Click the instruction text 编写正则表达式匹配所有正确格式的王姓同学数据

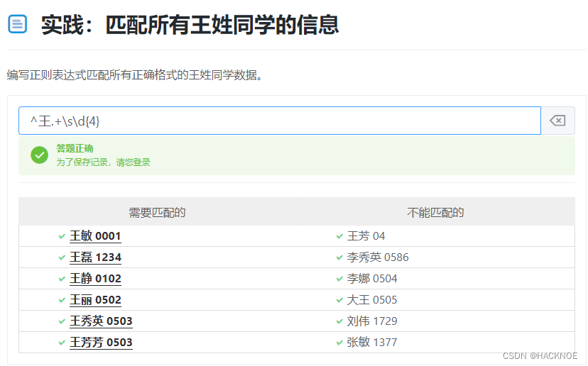pyautogui.click(x=134, y=75)
